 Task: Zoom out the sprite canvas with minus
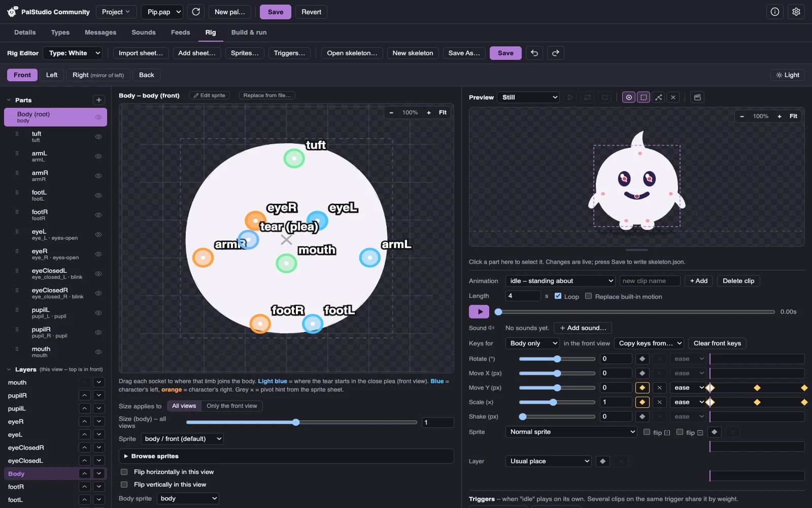point(391,113)
